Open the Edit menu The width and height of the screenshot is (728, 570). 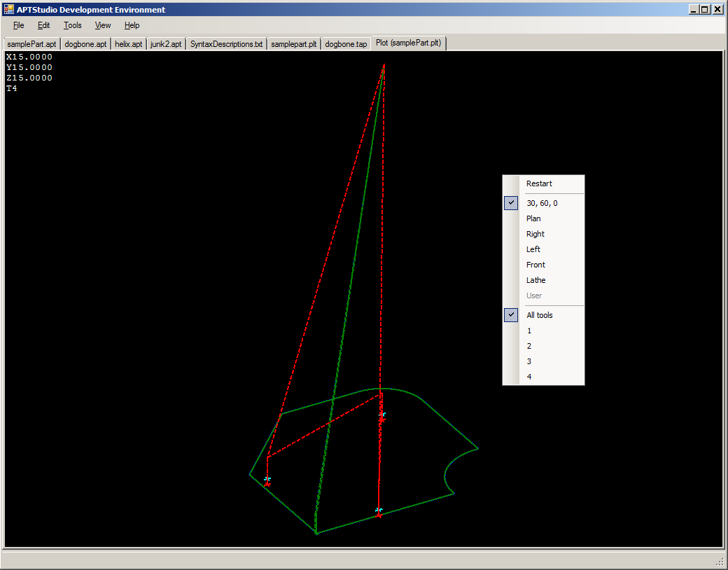pos(43,25)
